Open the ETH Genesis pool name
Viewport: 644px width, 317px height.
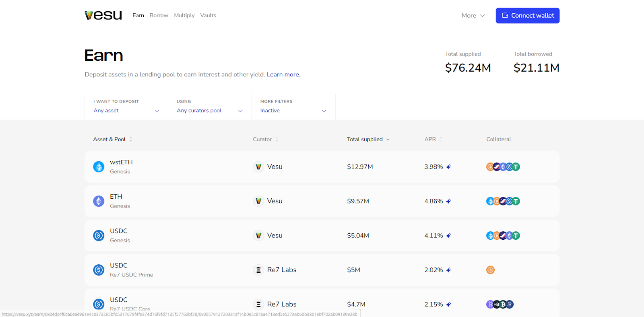coord(120,201)
